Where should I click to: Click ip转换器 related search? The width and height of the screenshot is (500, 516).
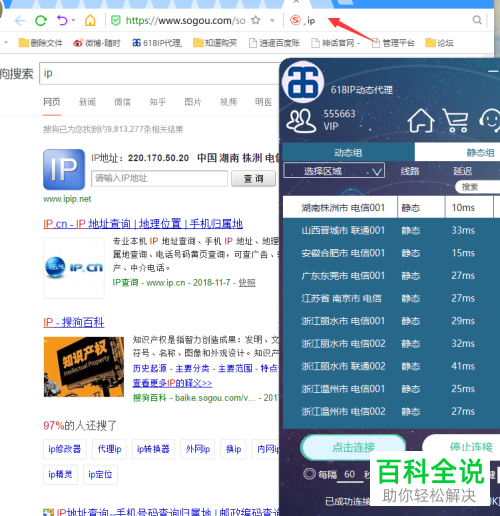point(153,449)
